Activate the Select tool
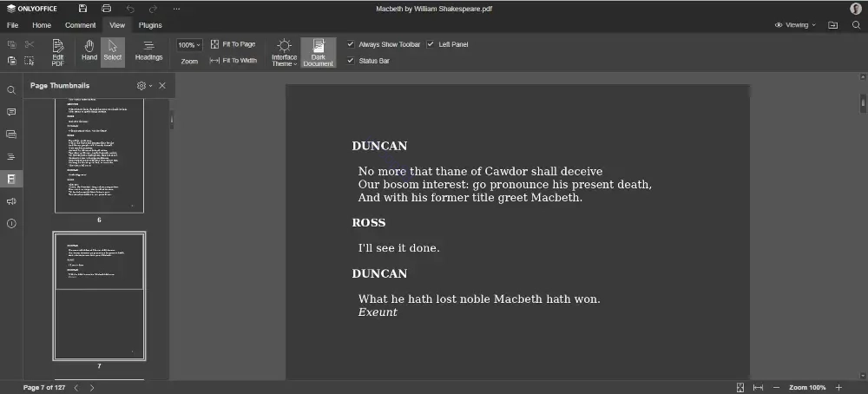868x394 pixels. (112, 53)
